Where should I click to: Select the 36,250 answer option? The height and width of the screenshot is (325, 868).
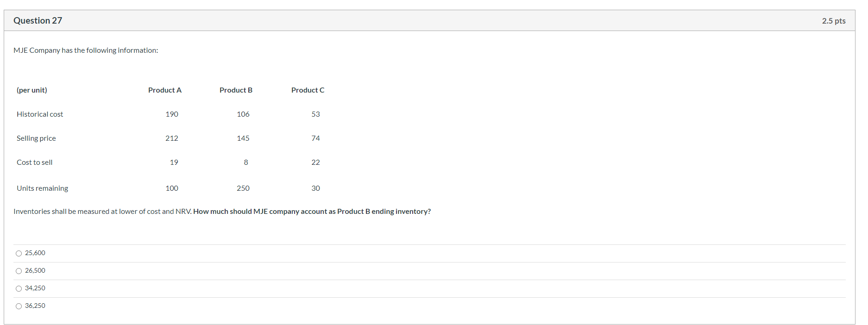(19, 306)
